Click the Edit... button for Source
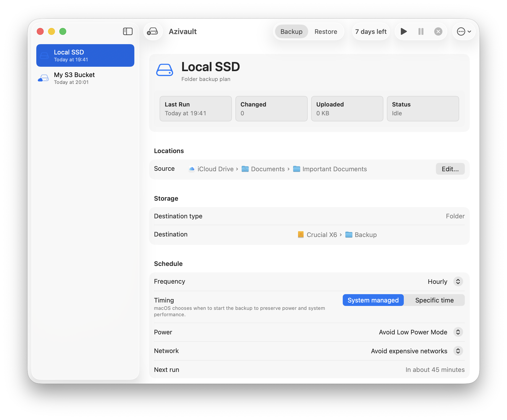 [x=450, y=169]
